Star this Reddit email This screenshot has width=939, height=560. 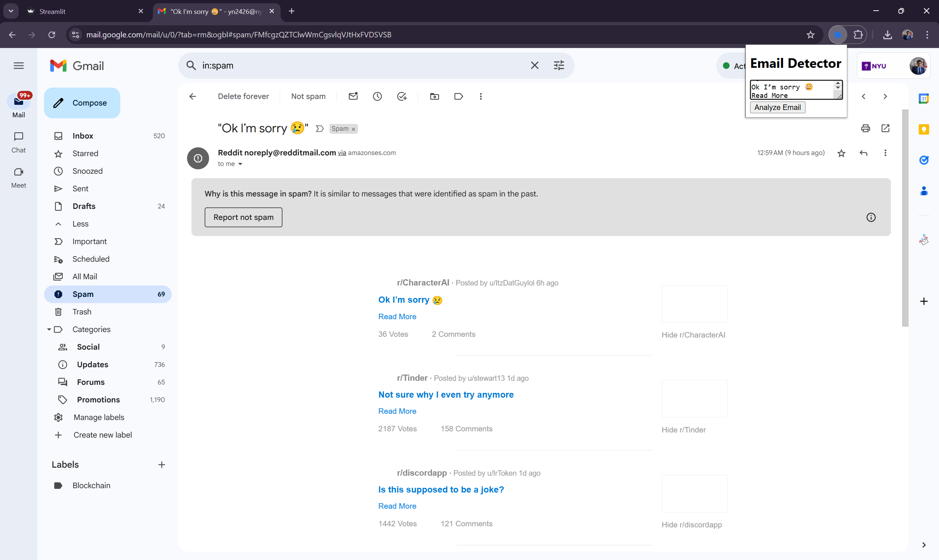(x=841, y=153)
